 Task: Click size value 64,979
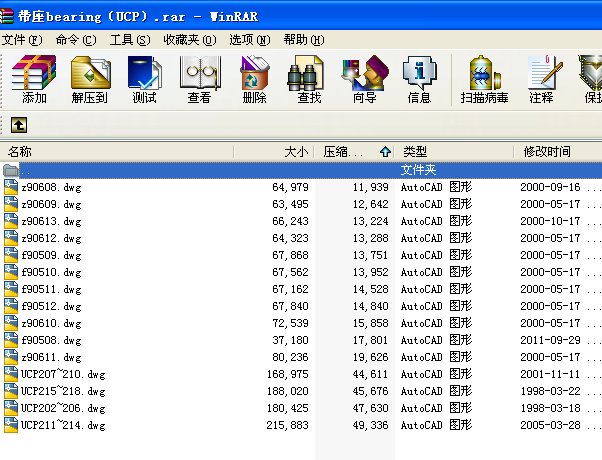(290, 187)
